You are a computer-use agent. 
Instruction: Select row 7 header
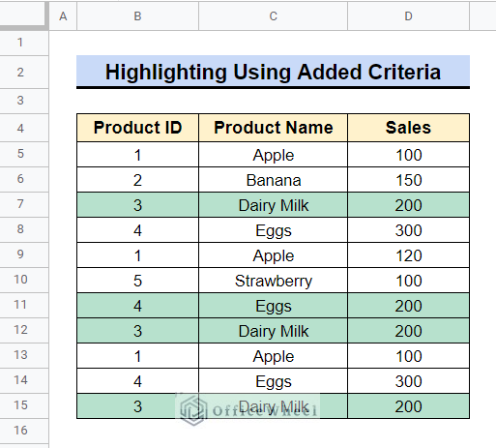pyautogui.click(x=20, y=204)
